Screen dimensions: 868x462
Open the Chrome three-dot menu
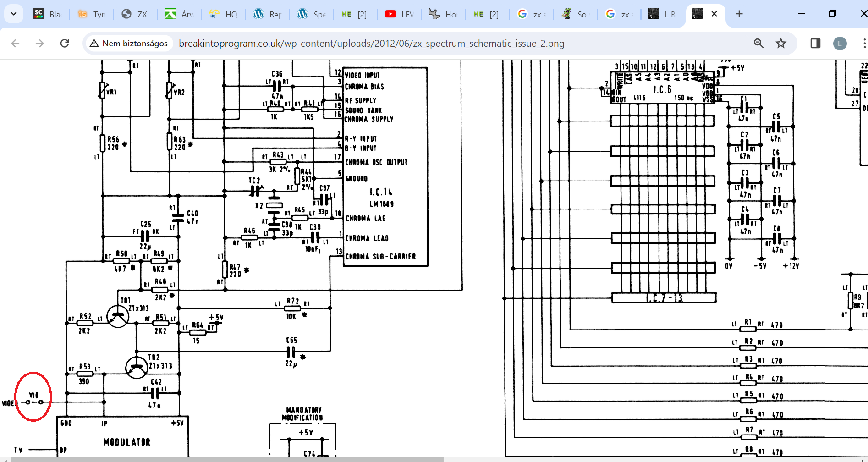point(863,43)
